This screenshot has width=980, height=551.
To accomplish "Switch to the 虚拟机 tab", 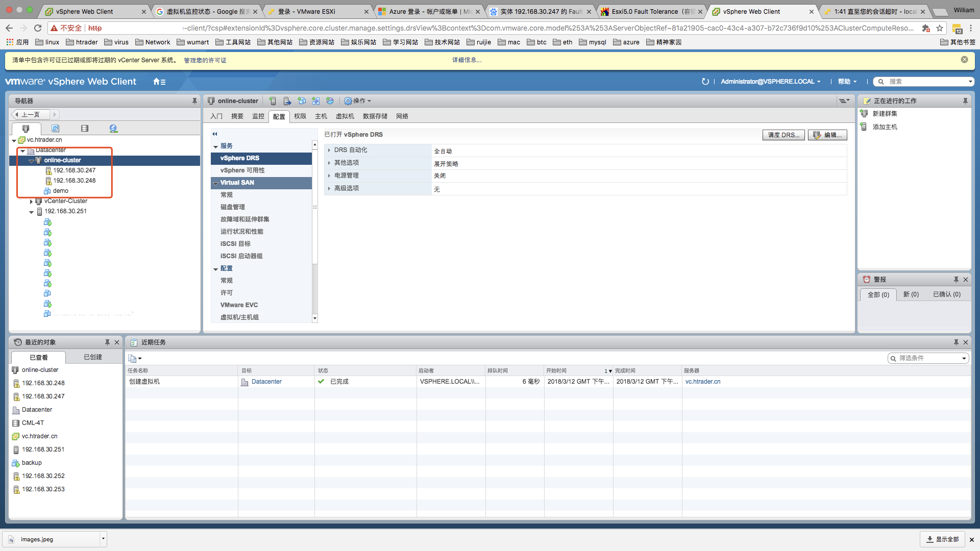I will tap(345, 116).
